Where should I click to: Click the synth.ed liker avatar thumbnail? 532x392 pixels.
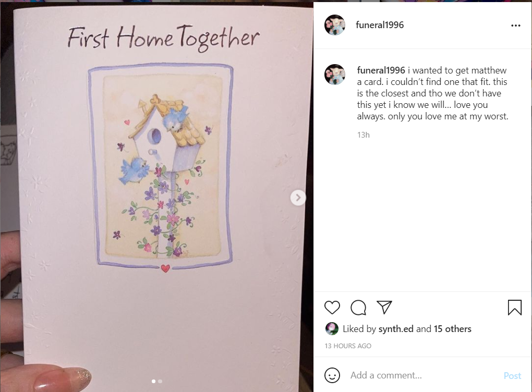coord(332,328)
